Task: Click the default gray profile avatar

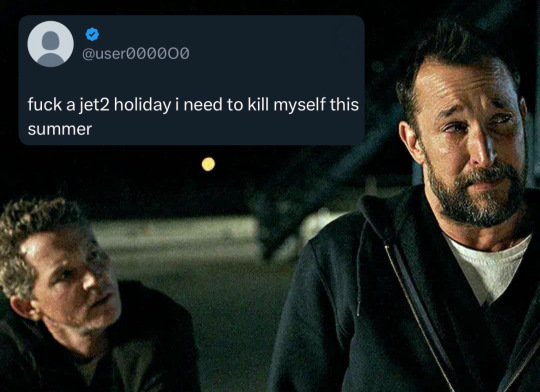Action: [x=51, y=44]
